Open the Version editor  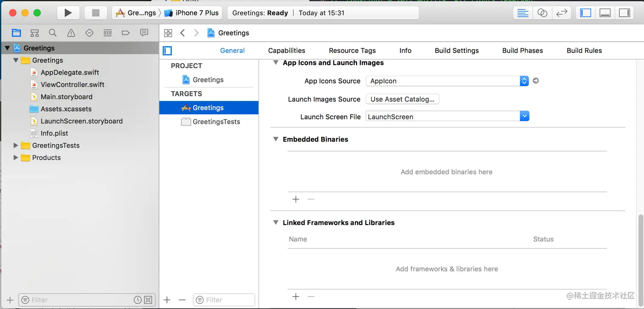click(562, 13)
